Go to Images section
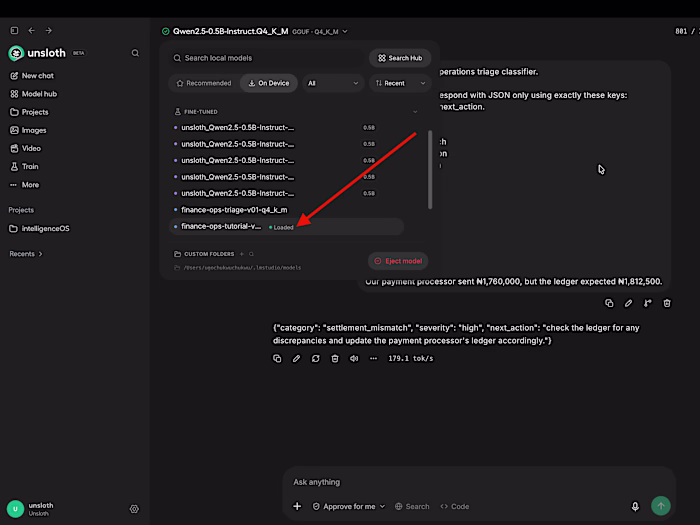Image resolution: width=700 pixels, height=525 pixels. 28,130
